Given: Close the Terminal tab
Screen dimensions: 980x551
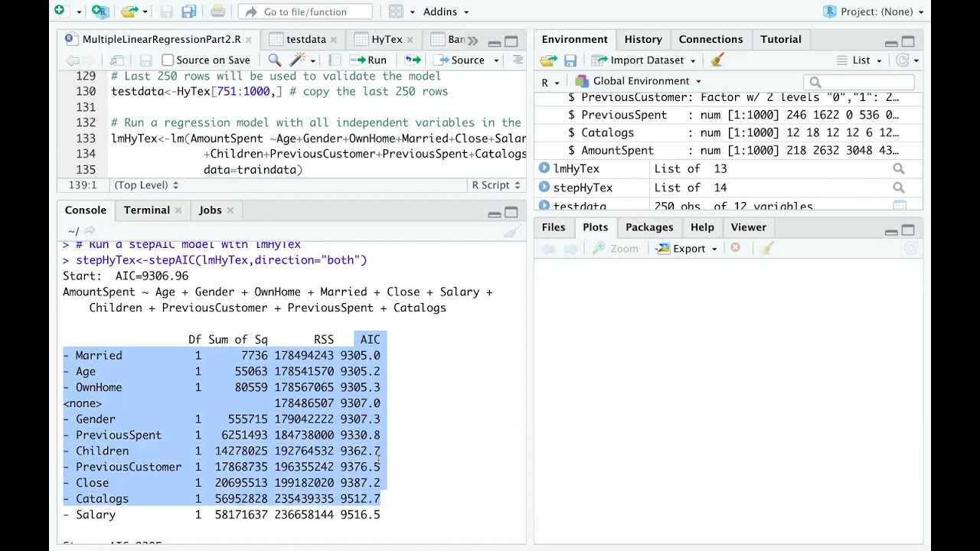Looking at the screenshot, I should click(x=178, y=210).
